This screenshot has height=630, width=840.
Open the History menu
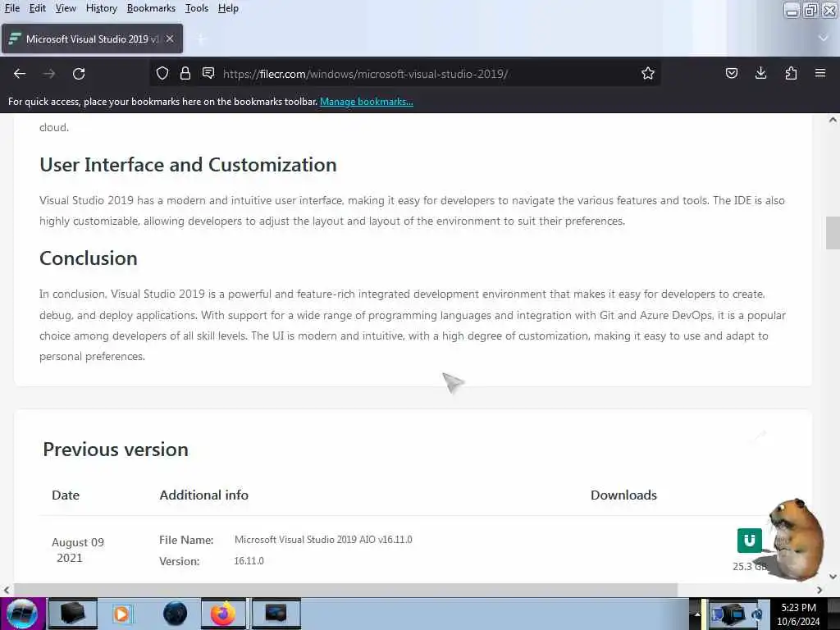coord(101,8)
